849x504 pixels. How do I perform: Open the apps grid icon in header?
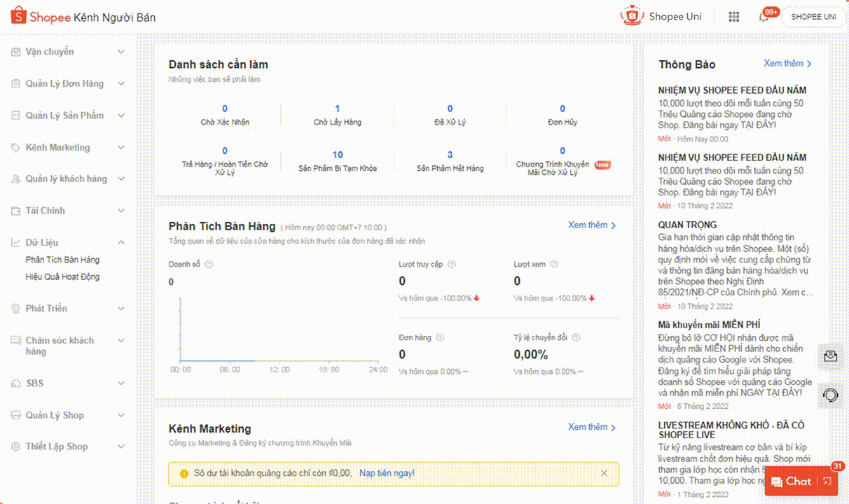click(x=734, y=17)
